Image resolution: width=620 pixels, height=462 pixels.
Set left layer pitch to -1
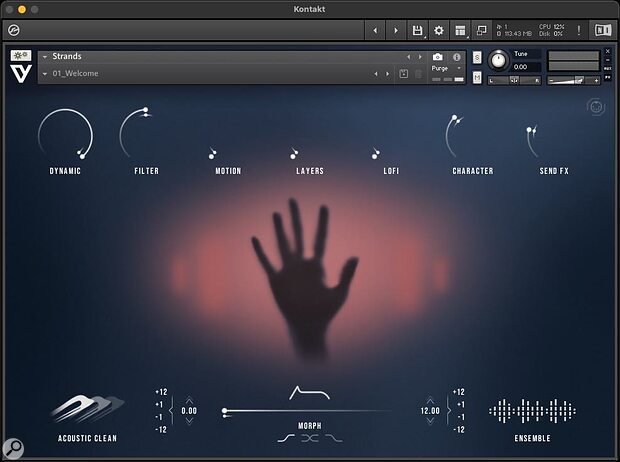159,417
